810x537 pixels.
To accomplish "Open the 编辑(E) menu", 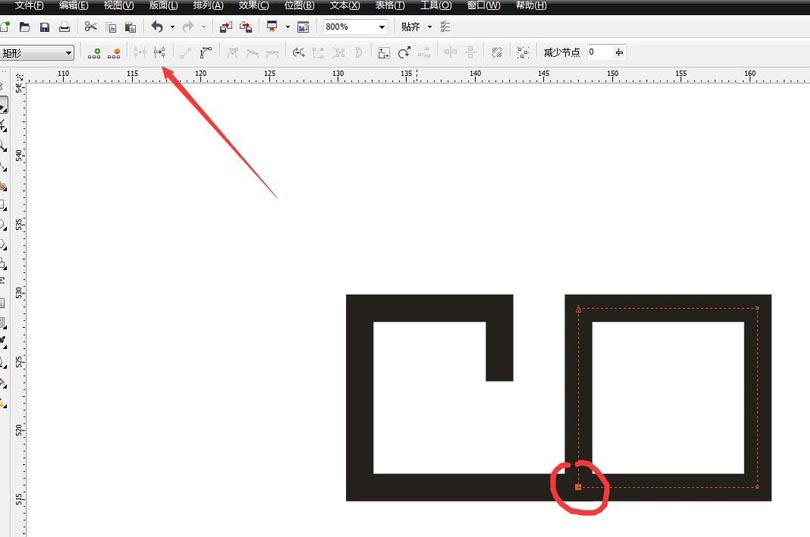I will pos(73,5).
